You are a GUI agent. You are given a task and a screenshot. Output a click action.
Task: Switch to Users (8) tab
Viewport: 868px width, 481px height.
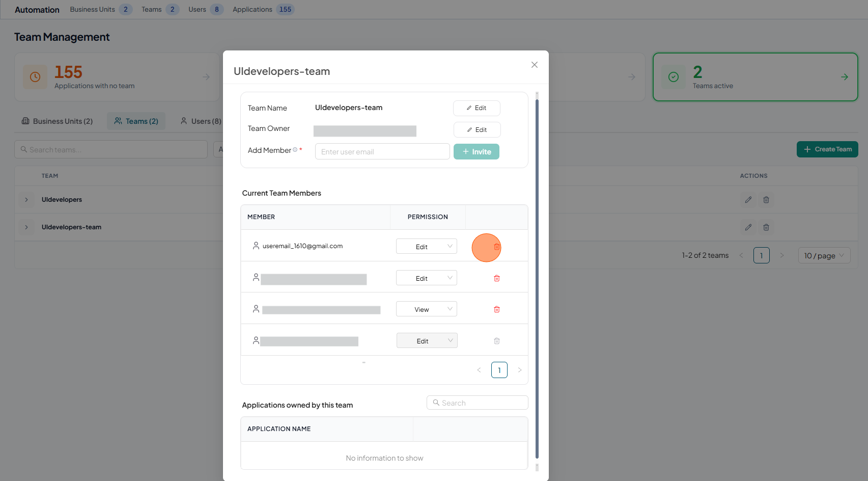201,121
